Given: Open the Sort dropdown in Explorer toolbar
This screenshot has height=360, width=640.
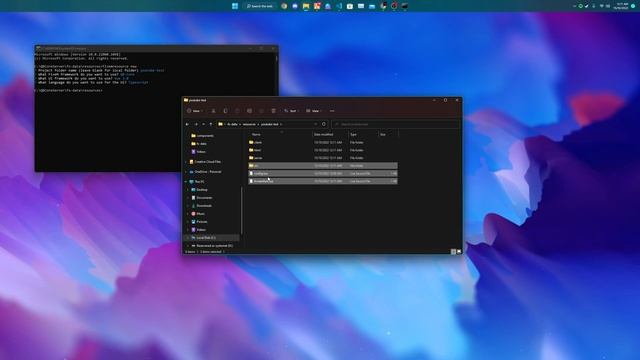Looking at the screenshot, I should [291, 111].
